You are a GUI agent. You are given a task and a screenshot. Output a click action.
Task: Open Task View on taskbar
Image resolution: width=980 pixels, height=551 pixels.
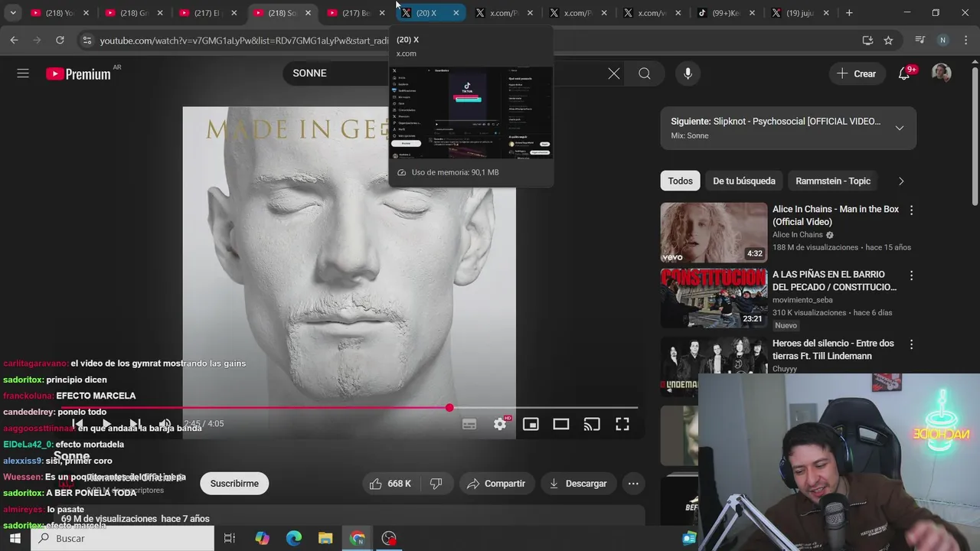(x=229, y=539)
